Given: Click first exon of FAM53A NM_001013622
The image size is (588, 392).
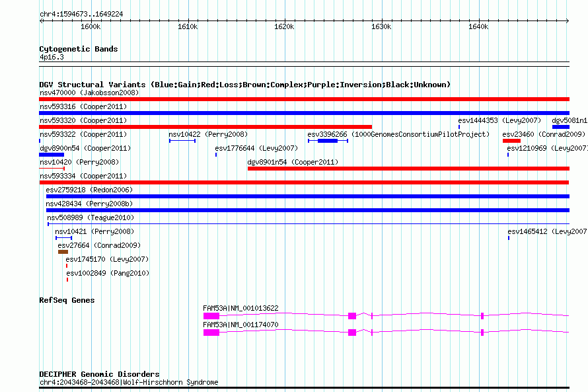Looking at the screenshot, I should pos(211,316).
